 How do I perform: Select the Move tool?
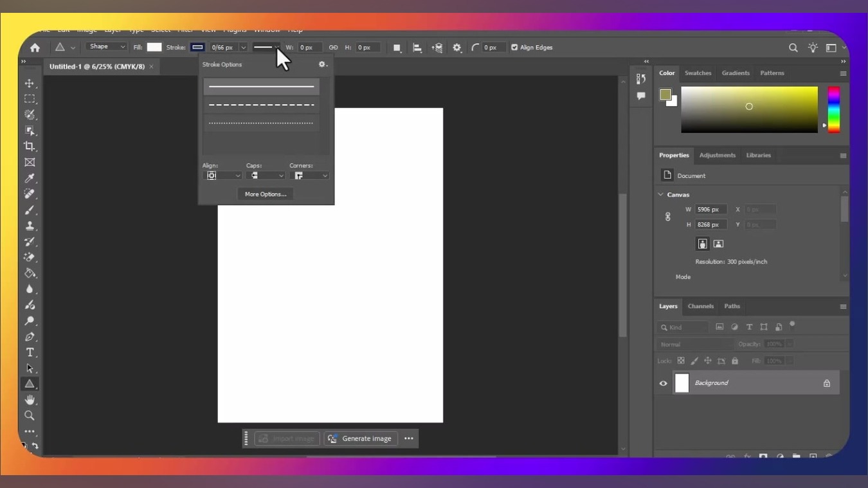pyautogui.click(x=30, y=84)
